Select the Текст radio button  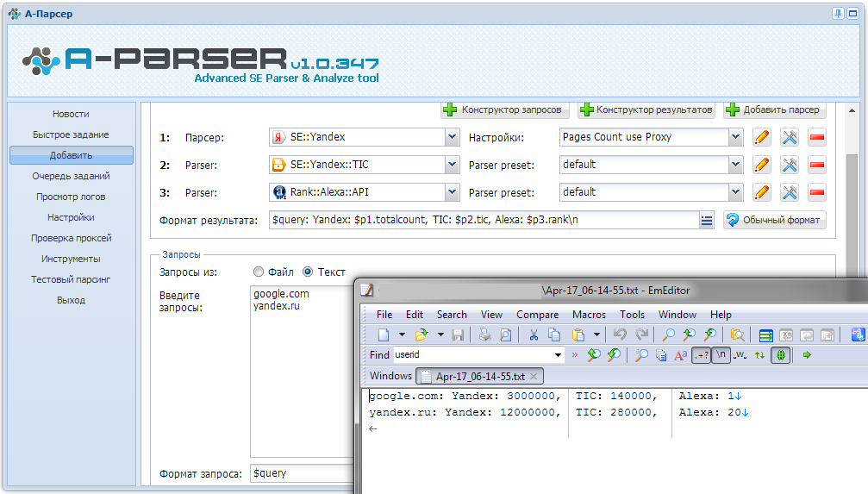tap(308, 272)
